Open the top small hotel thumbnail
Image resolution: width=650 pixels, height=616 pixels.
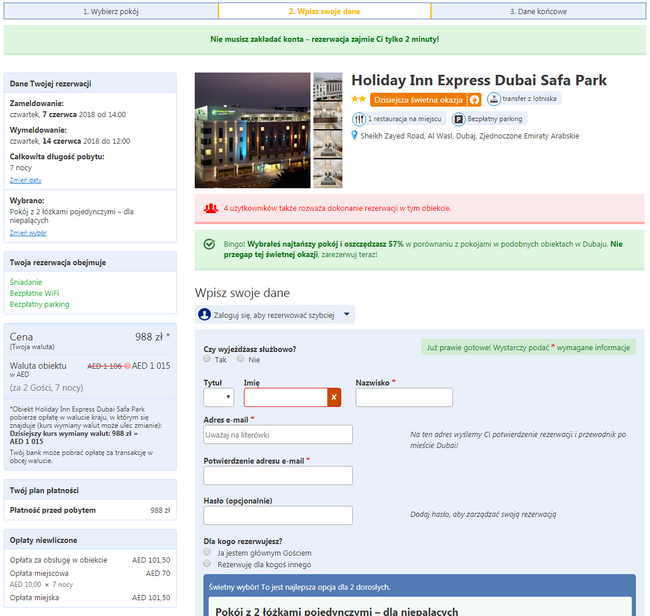pos(328,87)
